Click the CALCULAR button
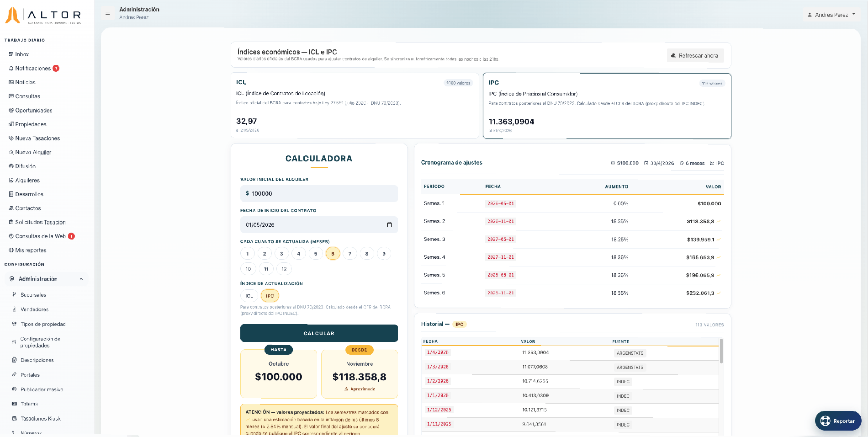868x437 pixels. point(319,333)
